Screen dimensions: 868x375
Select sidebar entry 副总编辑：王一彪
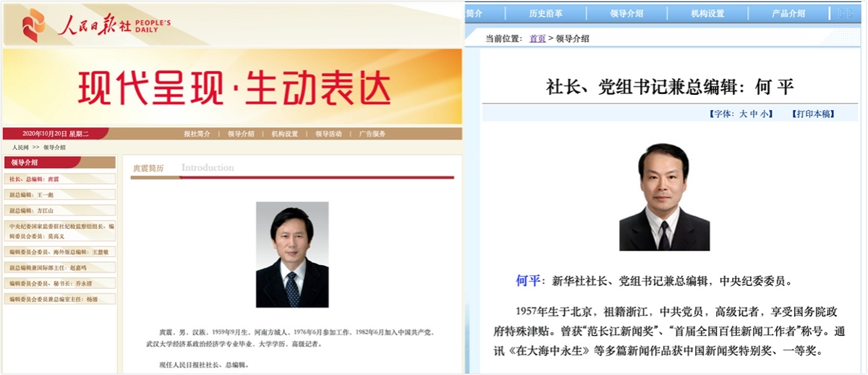31,195
